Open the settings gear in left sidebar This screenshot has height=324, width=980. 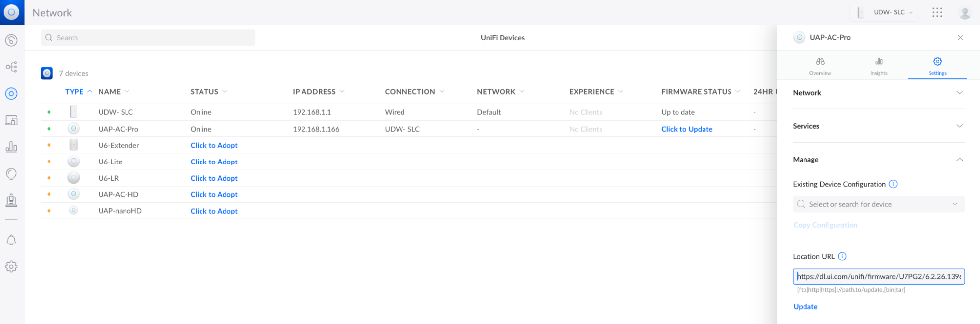[11, 267]
